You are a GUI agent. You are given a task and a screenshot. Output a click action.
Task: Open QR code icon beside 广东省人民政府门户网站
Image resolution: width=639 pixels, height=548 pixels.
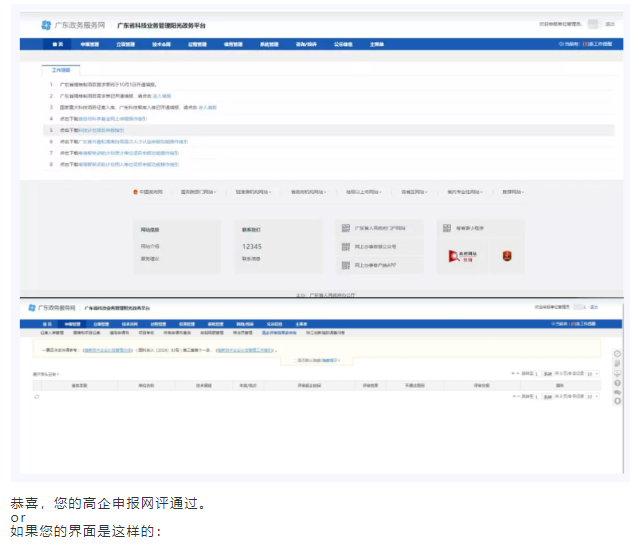point(346,228)
